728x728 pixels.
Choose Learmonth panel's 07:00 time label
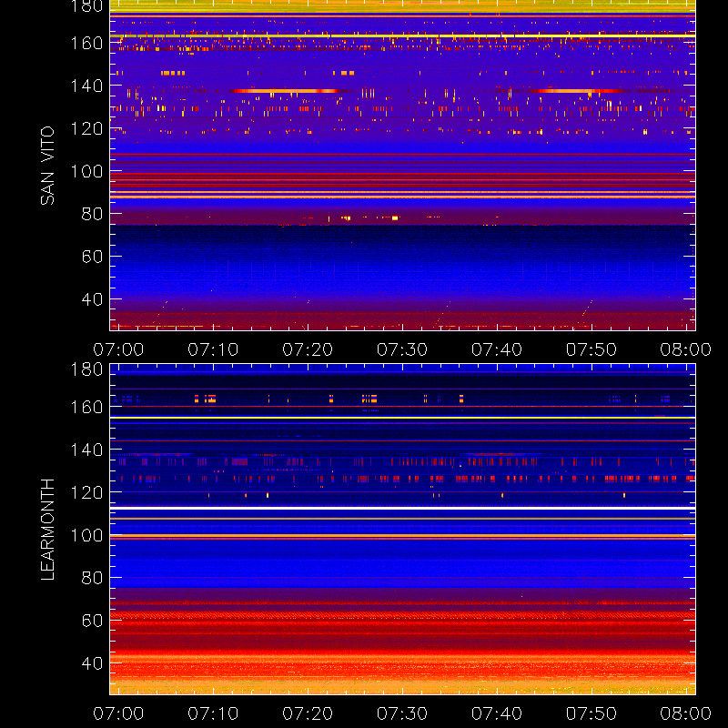tap(118, 713)
